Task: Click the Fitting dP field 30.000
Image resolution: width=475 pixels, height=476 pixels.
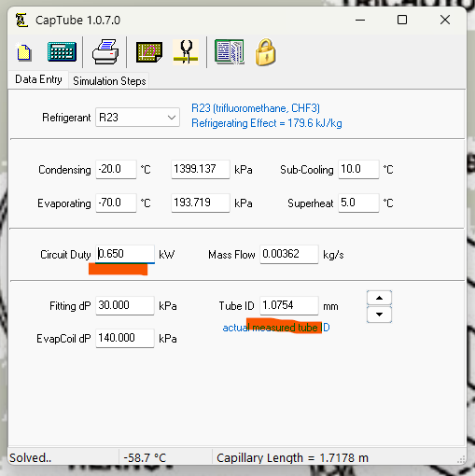Action: coord(125,305)
